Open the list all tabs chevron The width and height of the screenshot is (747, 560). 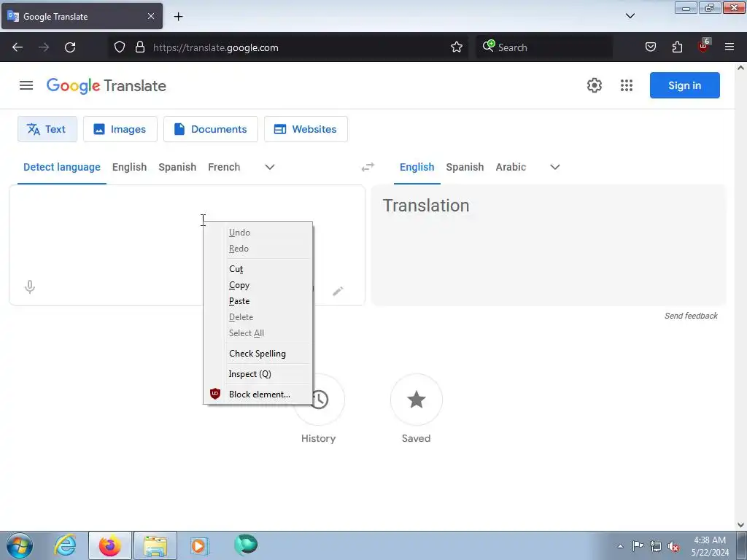point(630,16)
